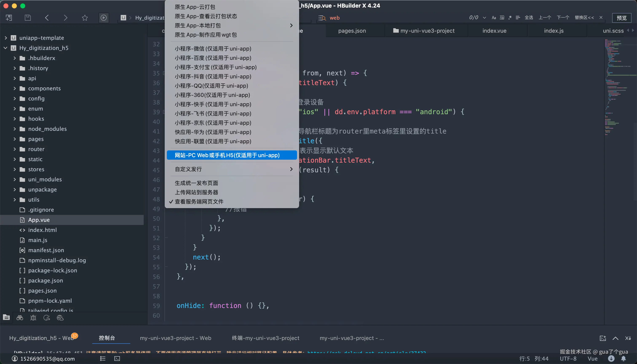Click the navigate back arrow icon
This screenshot has height=364, width=637.
47,17
